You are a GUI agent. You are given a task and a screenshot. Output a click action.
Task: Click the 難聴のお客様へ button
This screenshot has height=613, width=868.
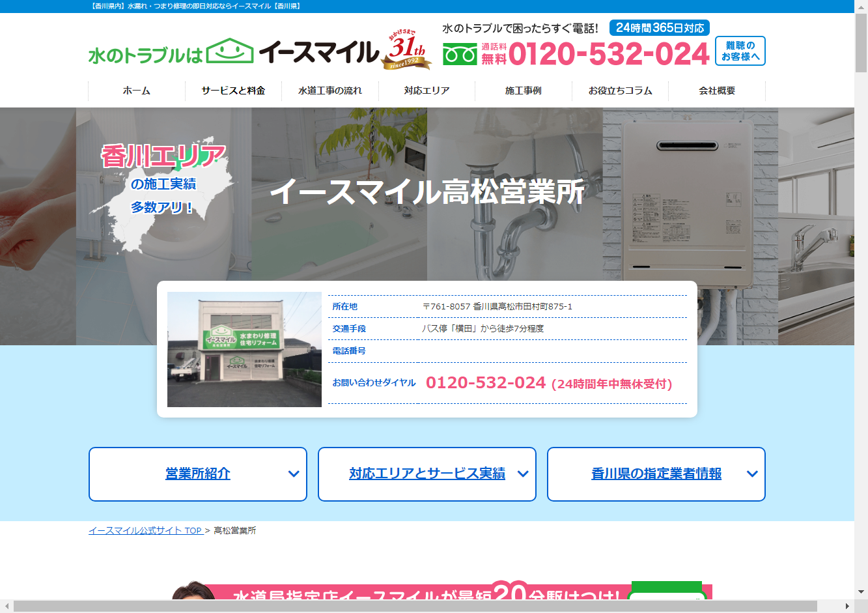[740, 51]
